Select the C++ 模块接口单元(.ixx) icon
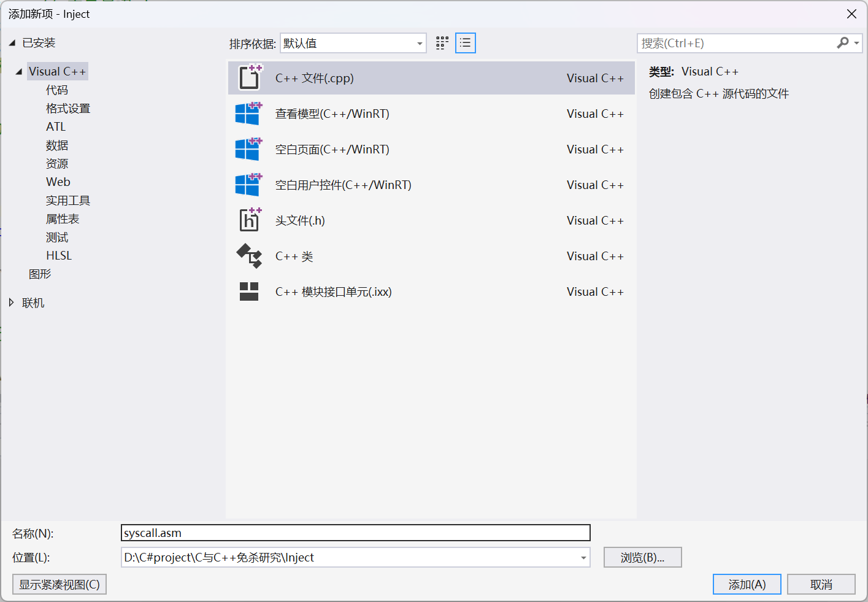The height and width of the screenshot is (602, 868). (x=249, y=291)
